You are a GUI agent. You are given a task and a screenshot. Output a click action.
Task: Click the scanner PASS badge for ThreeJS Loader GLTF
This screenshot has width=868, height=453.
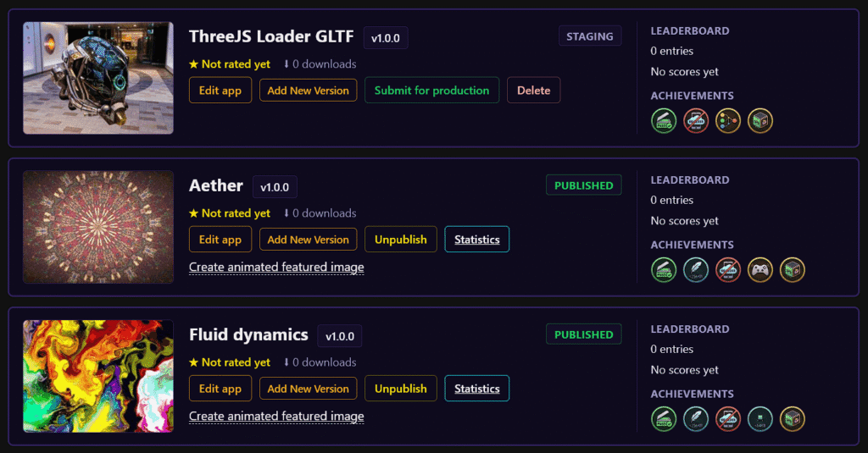click(x=664, y=120)
